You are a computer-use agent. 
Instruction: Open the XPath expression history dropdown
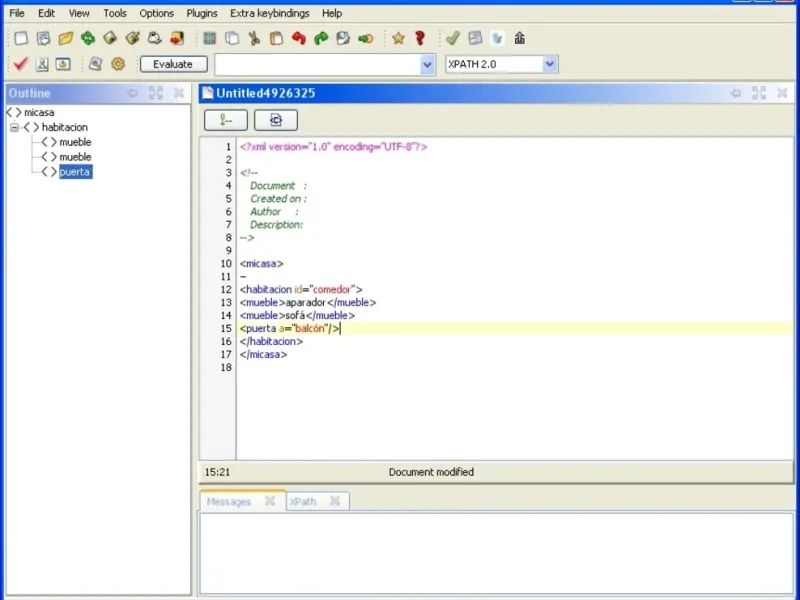tap(427, 65)
